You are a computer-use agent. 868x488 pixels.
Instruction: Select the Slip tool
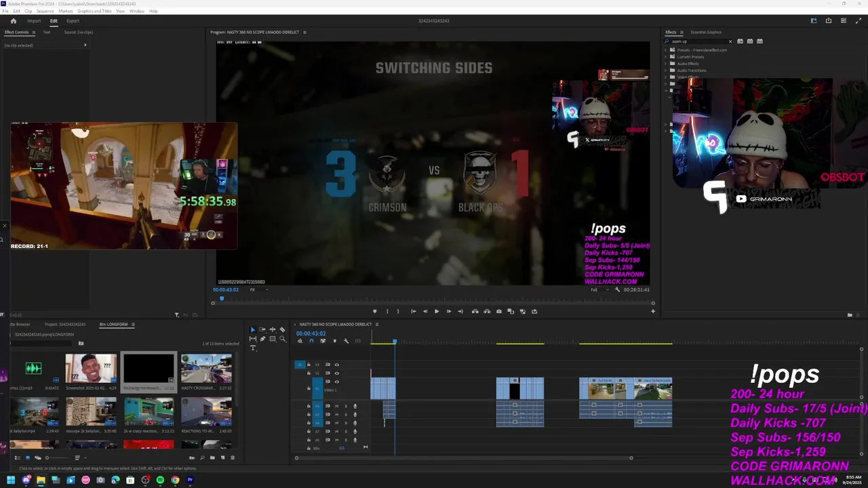point(253,339)
